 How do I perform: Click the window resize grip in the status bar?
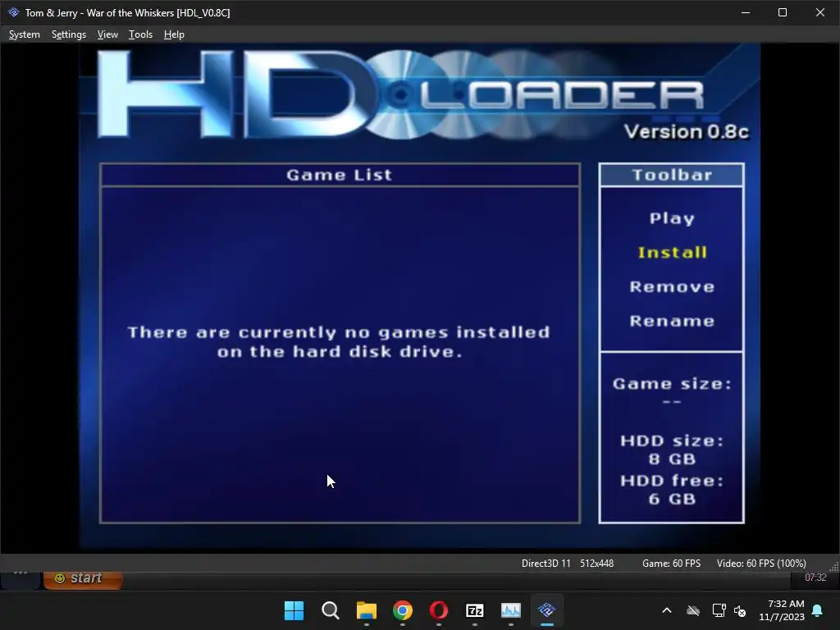pos(834,567)
